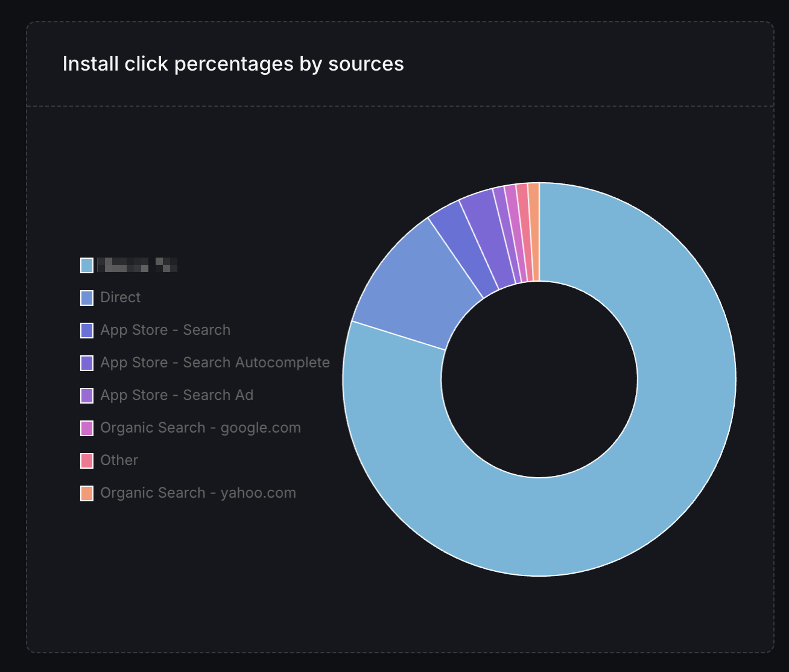Click the App Store - Search Autocomplete swatch

pos(87,363)
